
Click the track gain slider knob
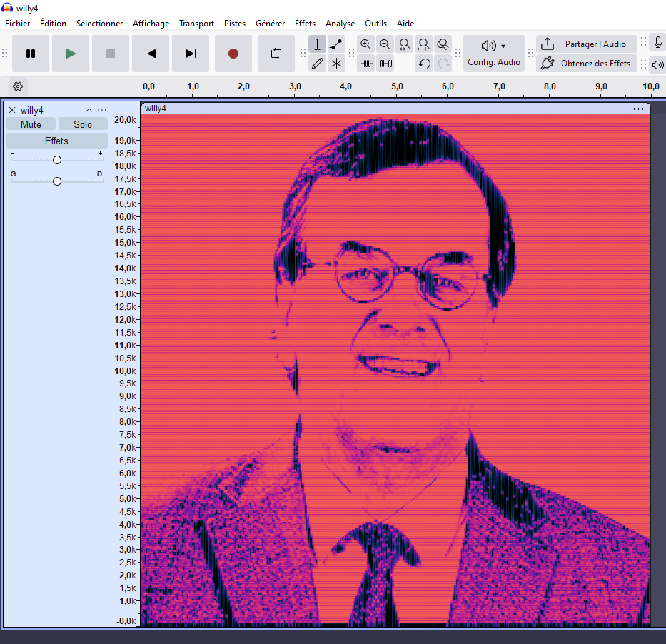coord(57,160)
